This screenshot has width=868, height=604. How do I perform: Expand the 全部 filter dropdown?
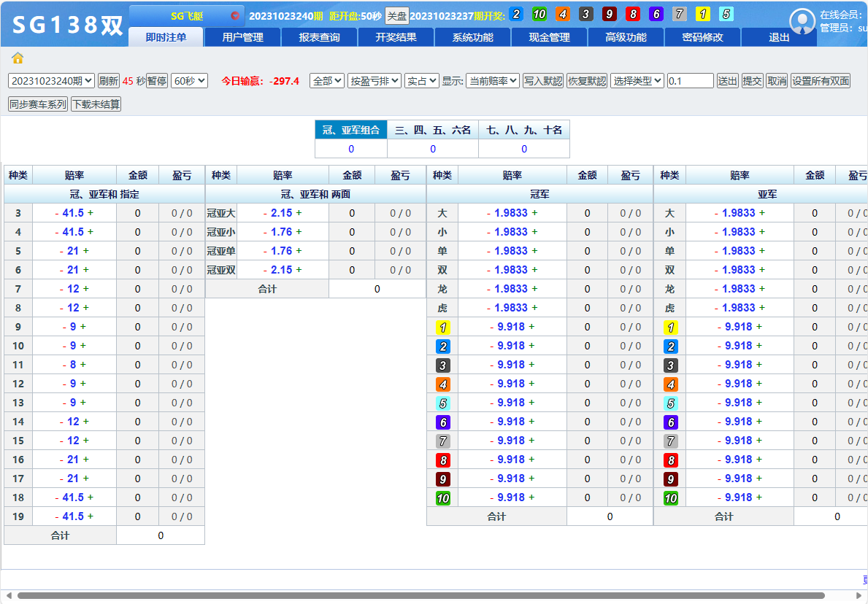coord(327,81)
